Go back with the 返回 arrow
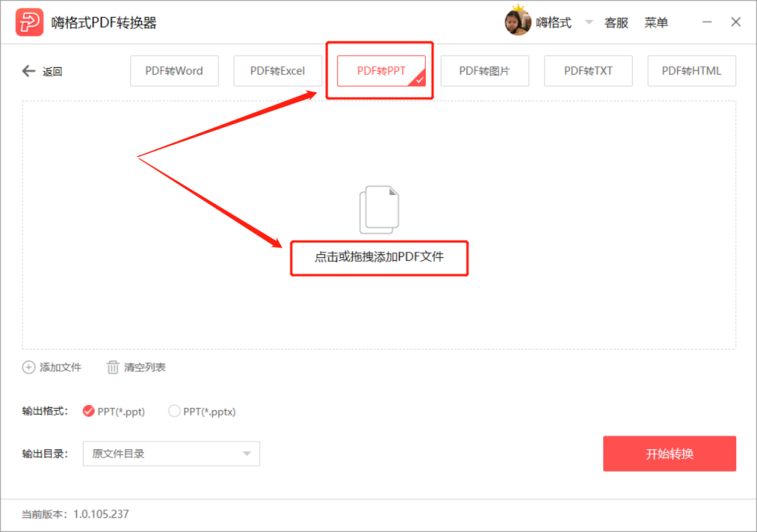This screenshot has height=532, width=757. (x=29, y=72)
